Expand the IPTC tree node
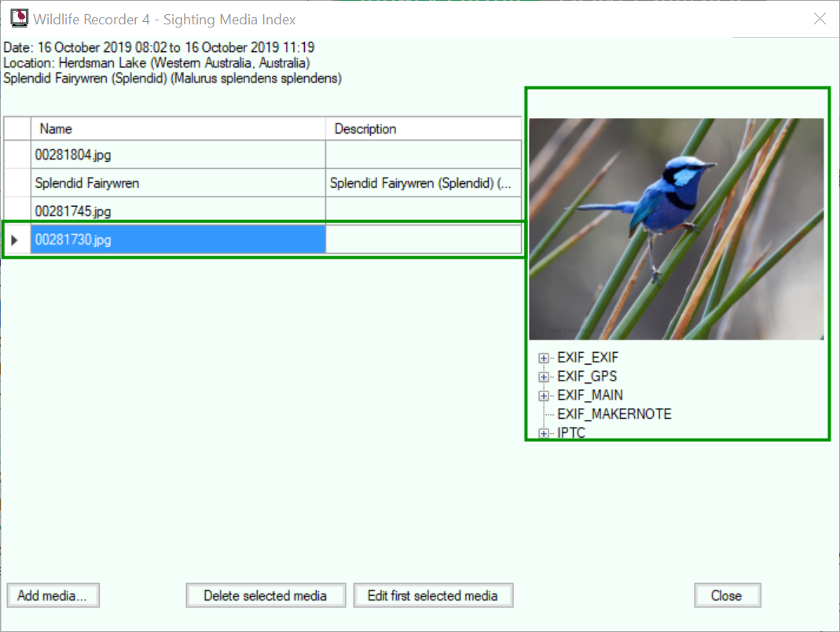The height and width of the screenshot is (632, 840). tap(544, 433)
